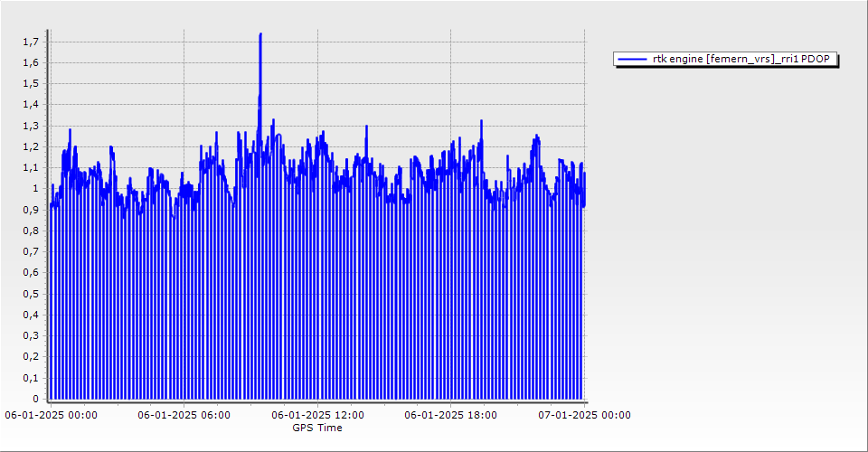Click the 0 y-axis tick label
868x452 pixels.
(x=35, y=399)
